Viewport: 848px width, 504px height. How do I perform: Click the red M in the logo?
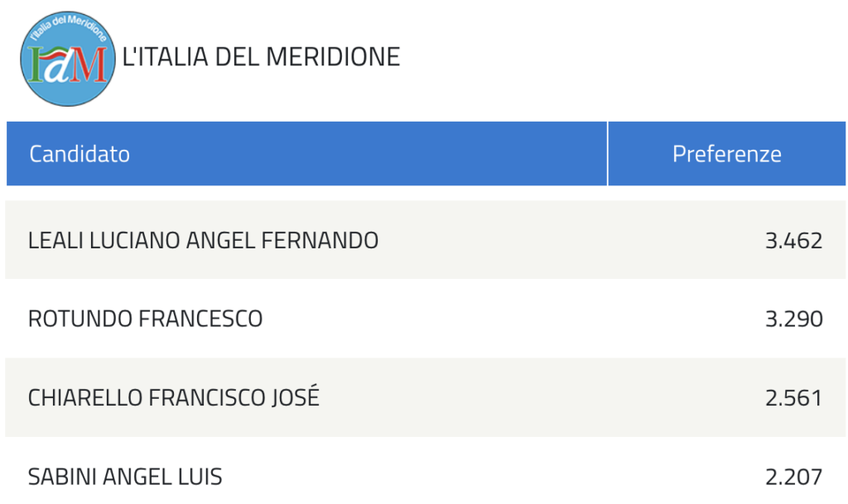tap(88, 65)
